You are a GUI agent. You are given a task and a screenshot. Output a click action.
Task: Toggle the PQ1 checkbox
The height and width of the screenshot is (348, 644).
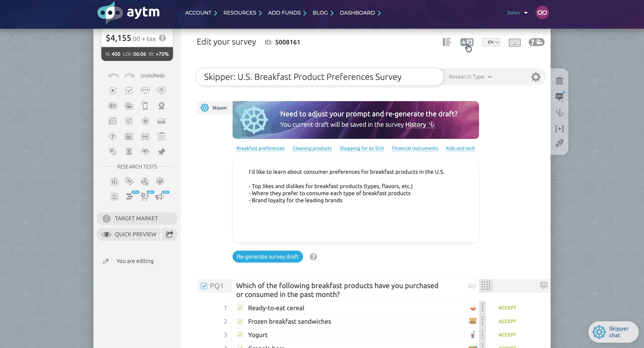click(204, 286)
